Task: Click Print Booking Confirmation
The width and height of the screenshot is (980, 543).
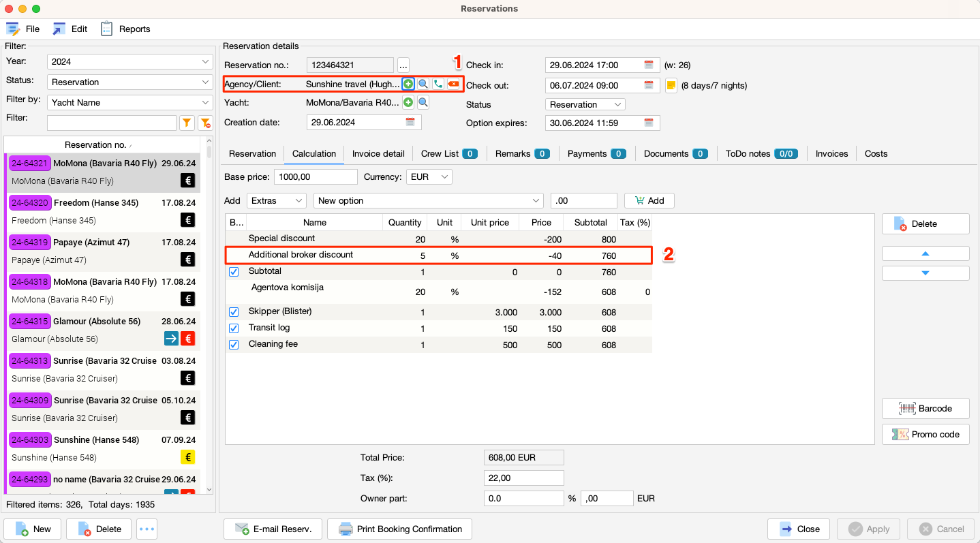Action: tap(399, 529)
